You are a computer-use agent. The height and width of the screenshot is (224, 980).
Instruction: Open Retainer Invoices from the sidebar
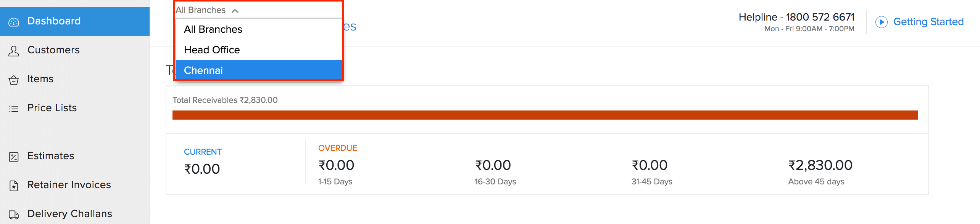(69, 185)
